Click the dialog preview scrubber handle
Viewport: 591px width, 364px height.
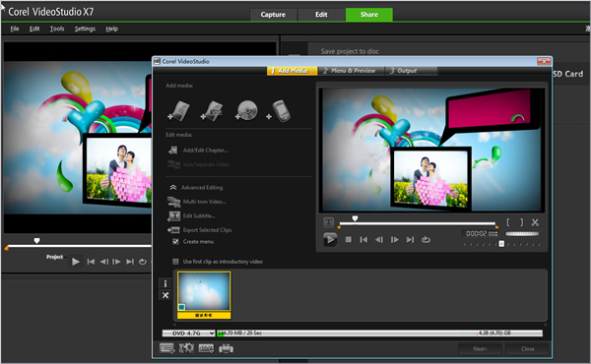click(x=355, y=218)
